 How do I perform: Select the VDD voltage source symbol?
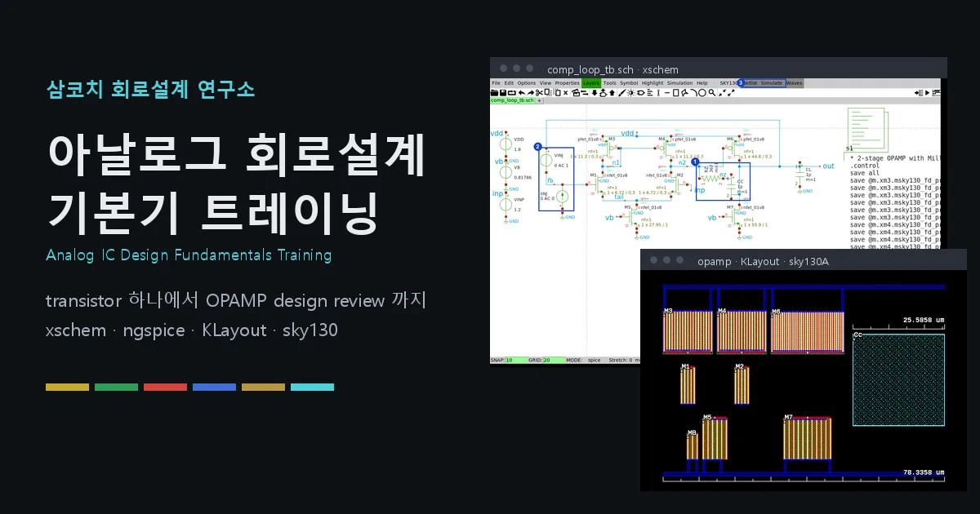pos(506,144)
